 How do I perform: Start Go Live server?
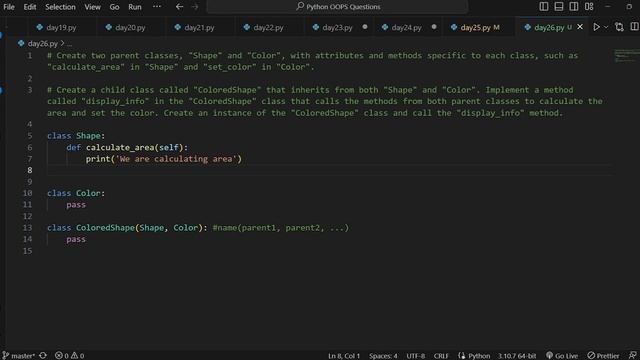click(562, 356)
